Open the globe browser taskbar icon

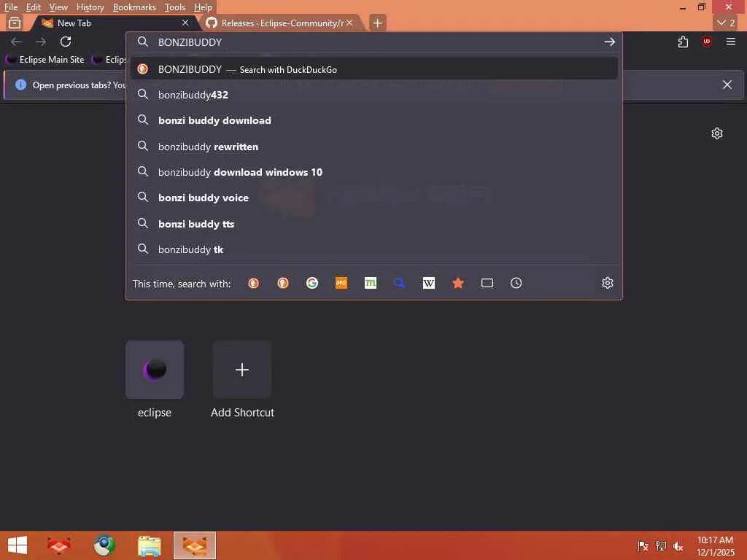coord(104,545)
